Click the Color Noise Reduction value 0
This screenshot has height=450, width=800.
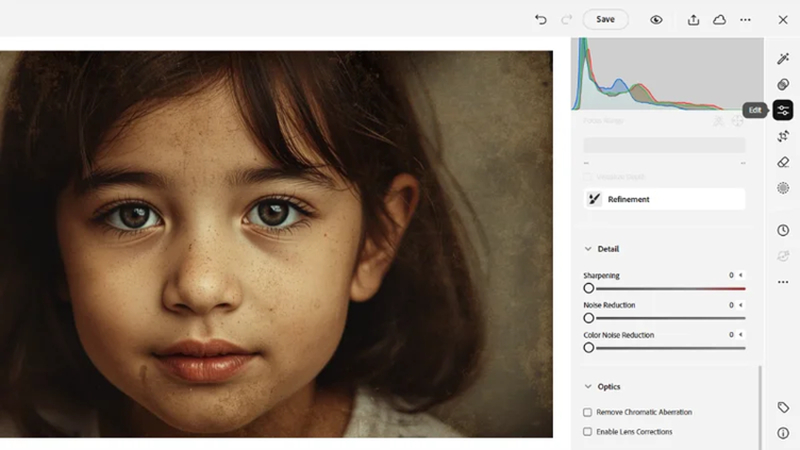click(x=731, y=335)
